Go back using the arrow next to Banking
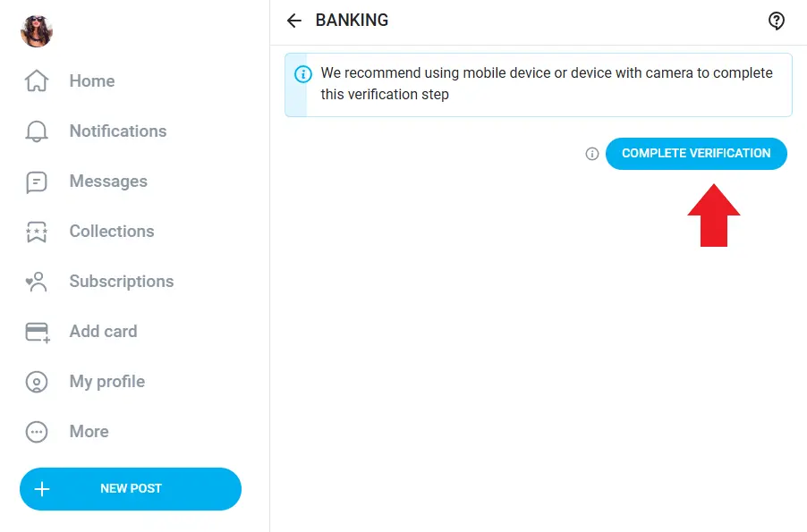The width and height of the screenshot is (807, 532). click(x=294, y=21)
